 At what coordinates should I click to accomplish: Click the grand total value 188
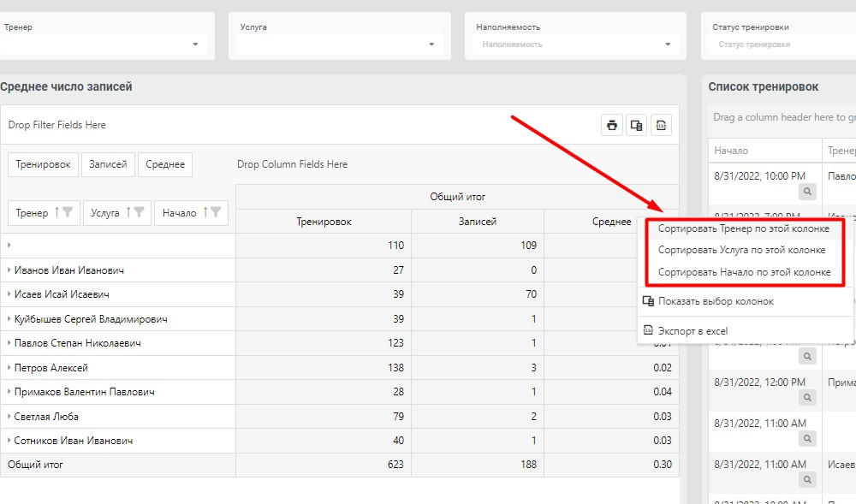tap(528, 465)
